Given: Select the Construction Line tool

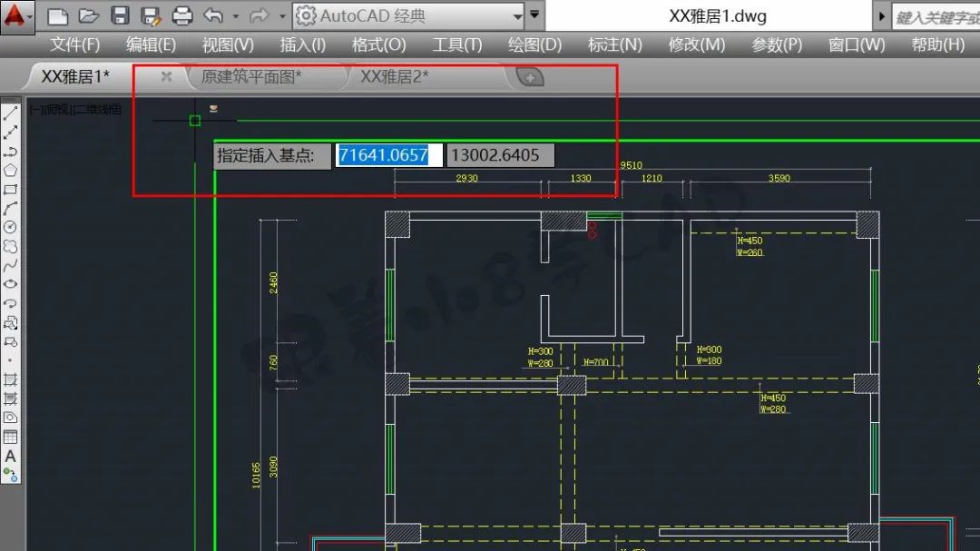Looking at the screenshot, I should click(11, 133).
